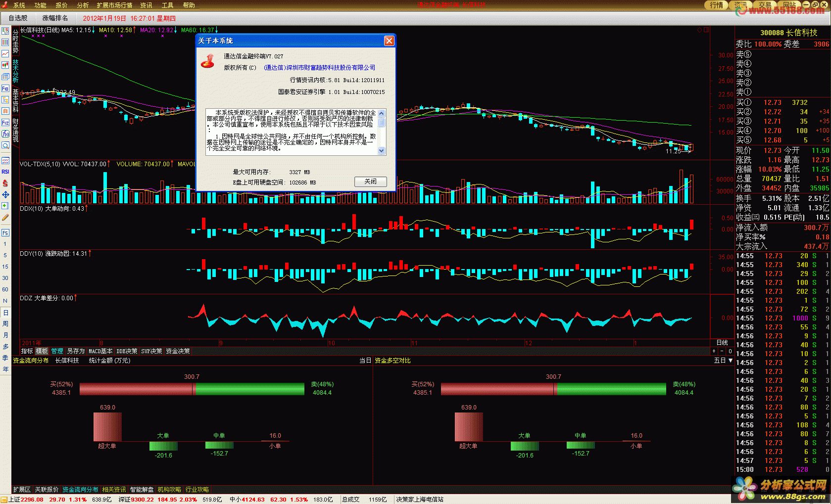Close the 关于本系统 dialog with X
Viewport: 831px width, 504px height.
point(389,41)
